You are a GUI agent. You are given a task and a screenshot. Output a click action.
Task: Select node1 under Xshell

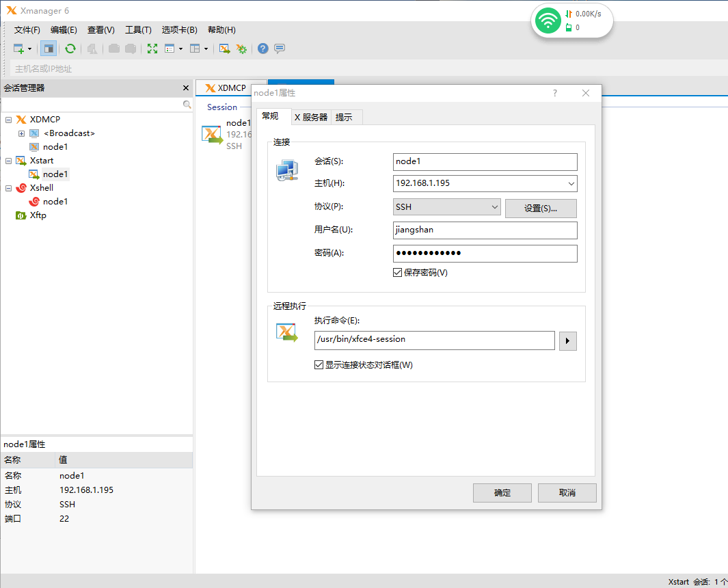tap(55, 202)
